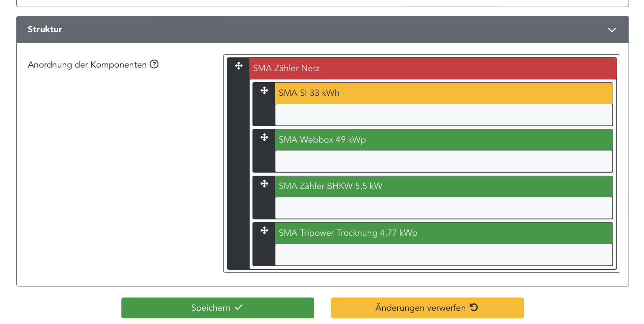The image size is (644, 324).
Task: Click the move handle for SMA Zähler BHKW
Action: [x=264, y=184]
